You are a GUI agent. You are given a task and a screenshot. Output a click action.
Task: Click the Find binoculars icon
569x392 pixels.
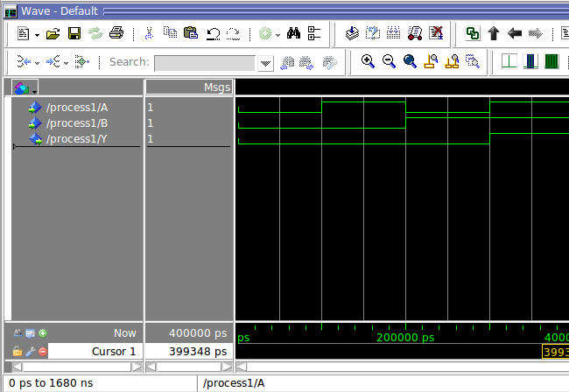point(293,33)
